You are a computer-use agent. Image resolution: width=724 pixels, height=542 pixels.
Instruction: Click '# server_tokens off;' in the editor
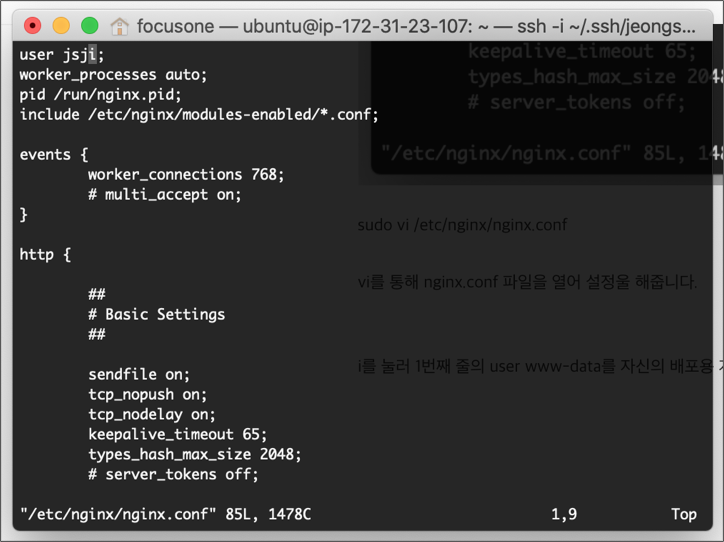pyautogui.click(x=173, y=475)
